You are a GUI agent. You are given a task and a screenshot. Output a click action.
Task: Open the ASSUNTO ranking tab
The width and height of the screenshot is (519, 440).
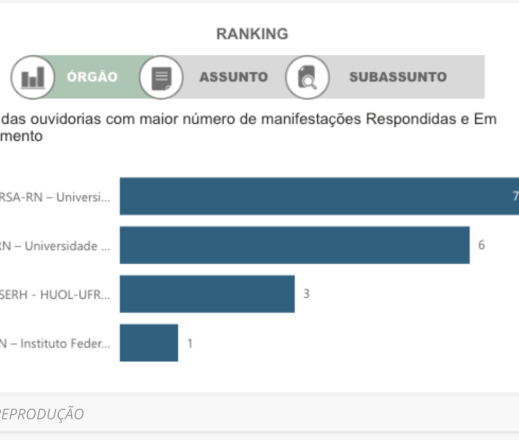234,77
